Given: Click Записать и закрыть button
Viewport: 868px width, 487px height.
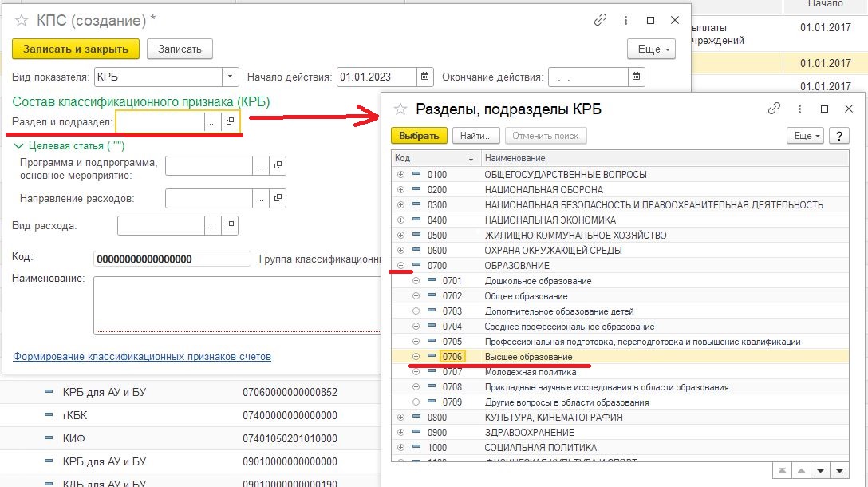Looking at the screenshot, I should (x=76, y=49).
